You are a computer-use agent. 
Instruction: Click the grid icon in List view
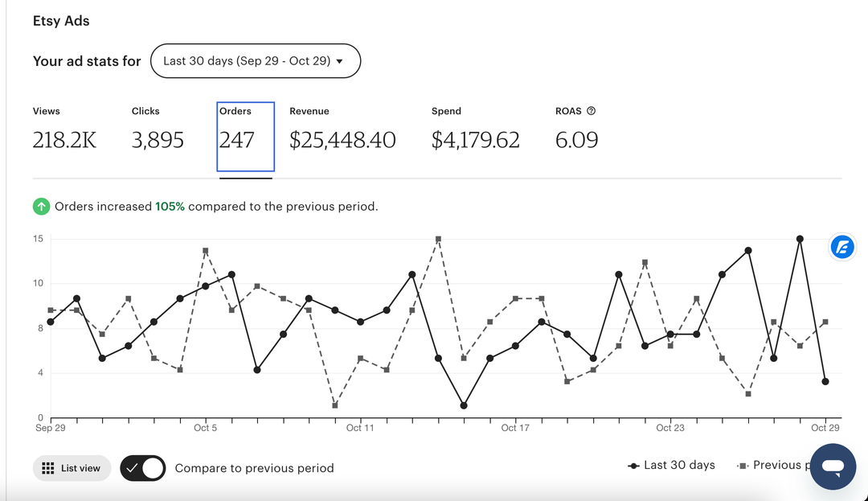(x=47, y=468)
